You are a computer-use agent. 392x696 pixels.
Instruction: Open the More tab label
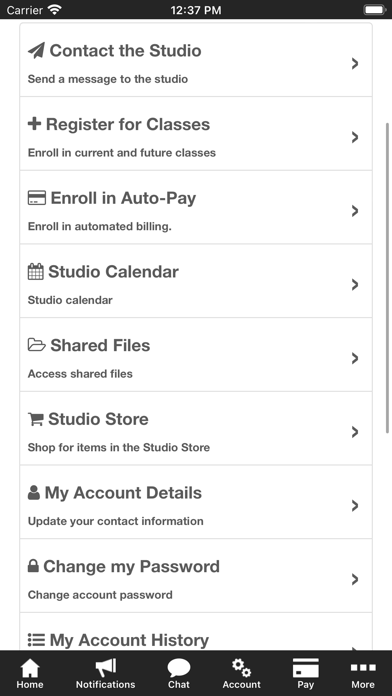point(363,684)
